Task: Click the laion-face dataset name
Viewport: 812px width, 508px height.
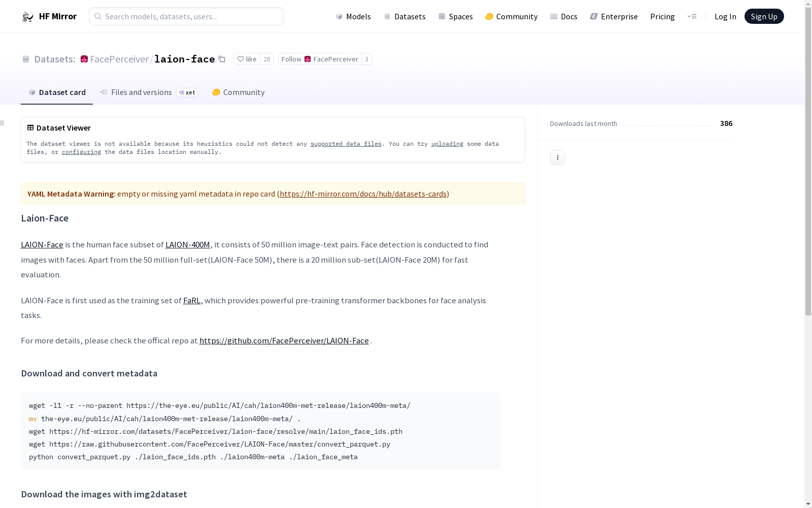Action: pos(184,59)
